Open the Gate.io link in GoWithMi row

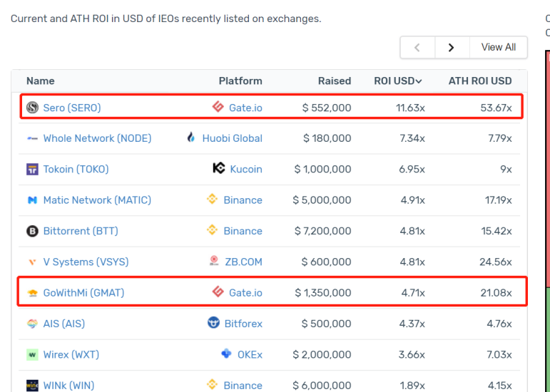click(x=245, y=293)
